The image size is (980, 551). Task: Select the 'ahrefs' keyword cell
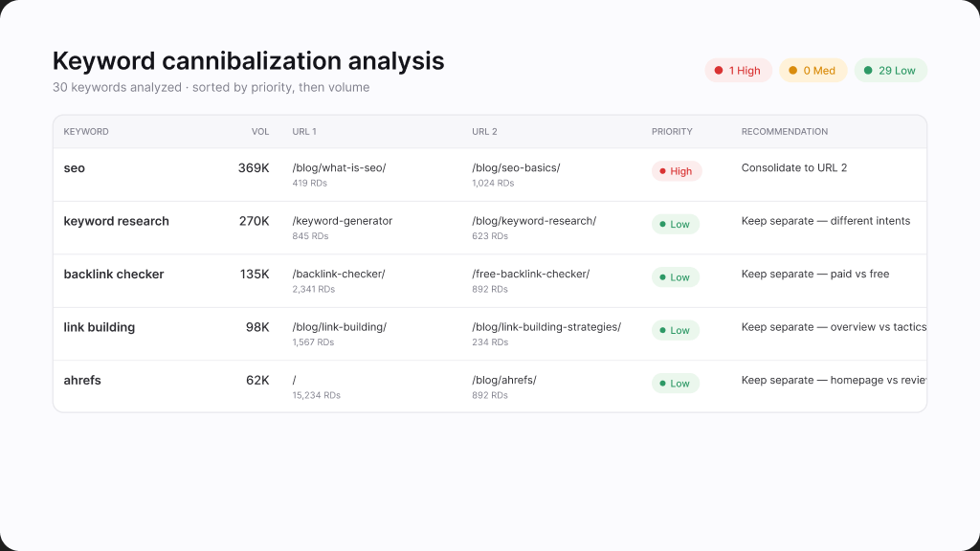(82, 381)
